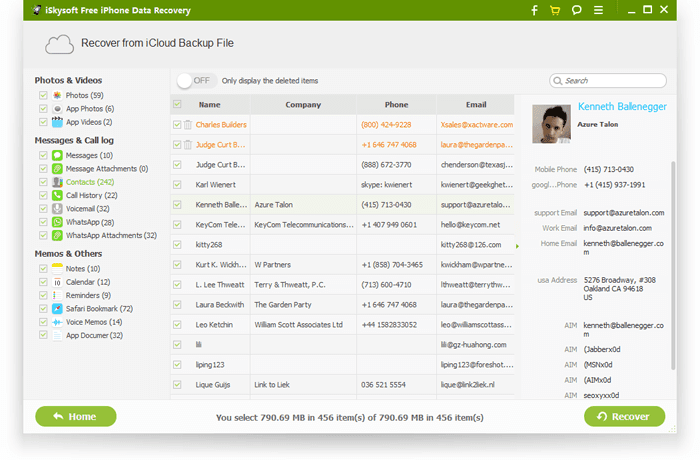Click the Voicemail category icon
Viewport: 700px width, 460px height.
57,209
